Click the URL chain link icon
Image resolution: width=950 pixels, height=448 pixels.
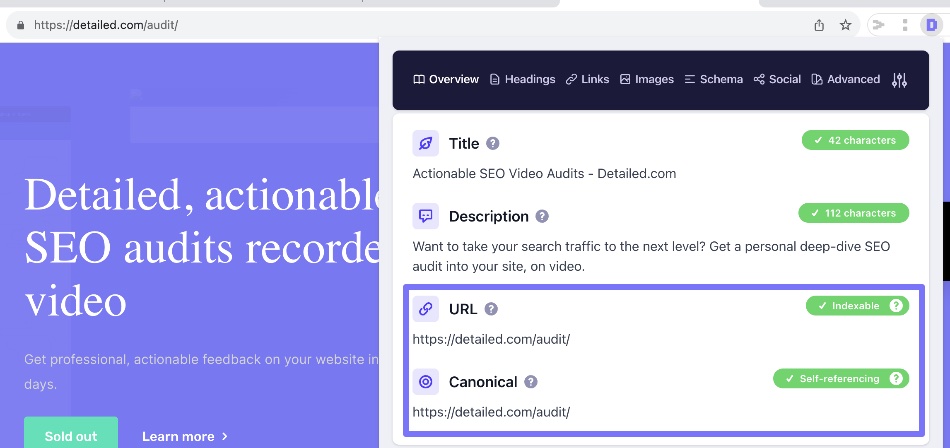(x=425, y=309)
